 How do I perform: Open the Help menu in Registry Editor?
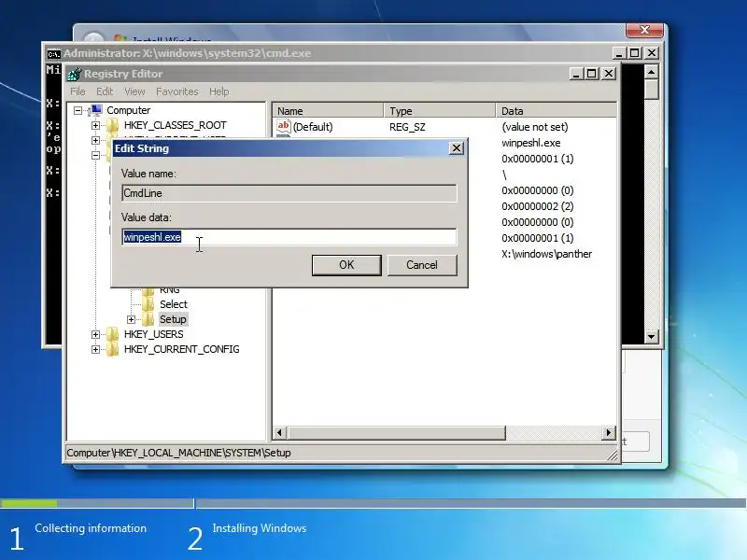coord(219,91)
